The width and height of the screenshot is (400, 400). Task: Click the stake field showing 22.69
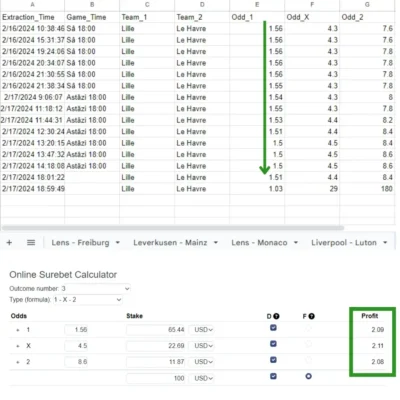(156, 346)
